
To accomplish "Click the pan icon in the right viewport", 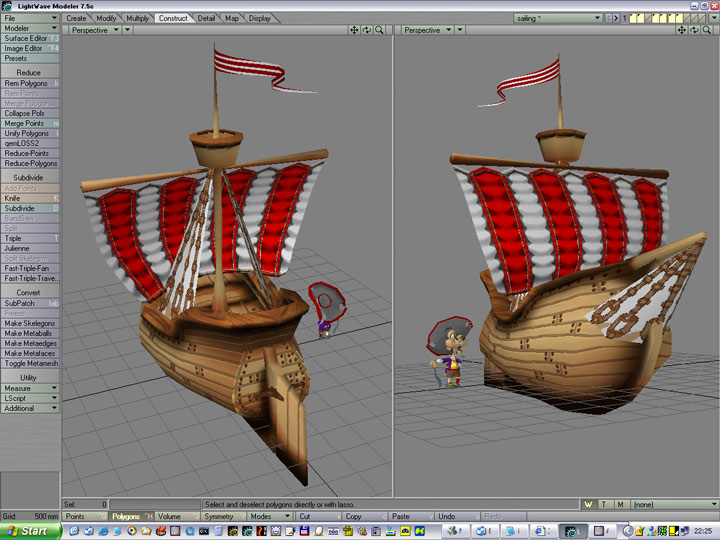I will pos(682,30).
